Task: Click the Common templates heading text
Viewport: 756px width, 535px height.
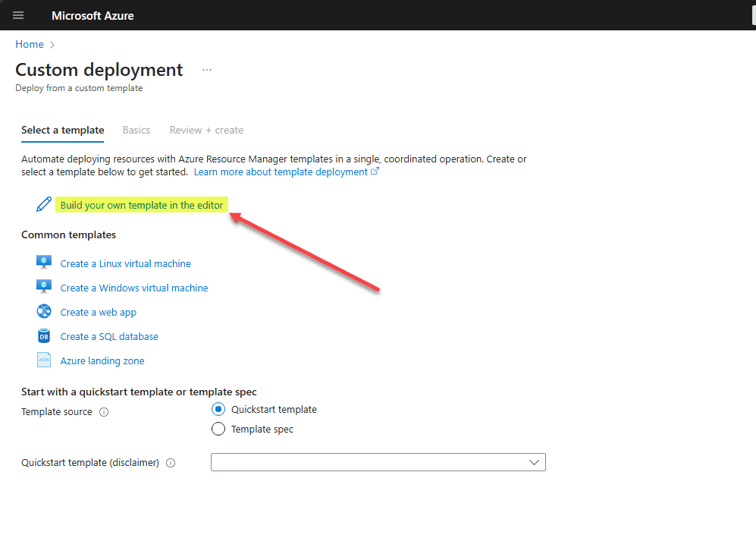Action: coord(68,235)
